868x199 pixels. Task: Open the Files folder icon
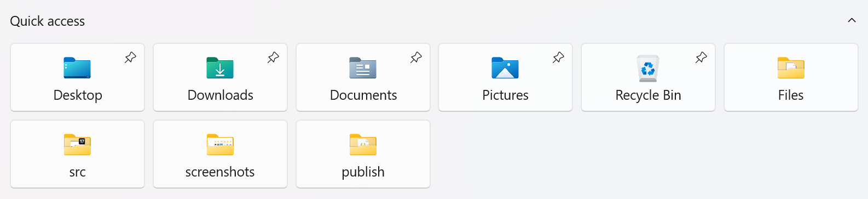[x=791, y=68]
